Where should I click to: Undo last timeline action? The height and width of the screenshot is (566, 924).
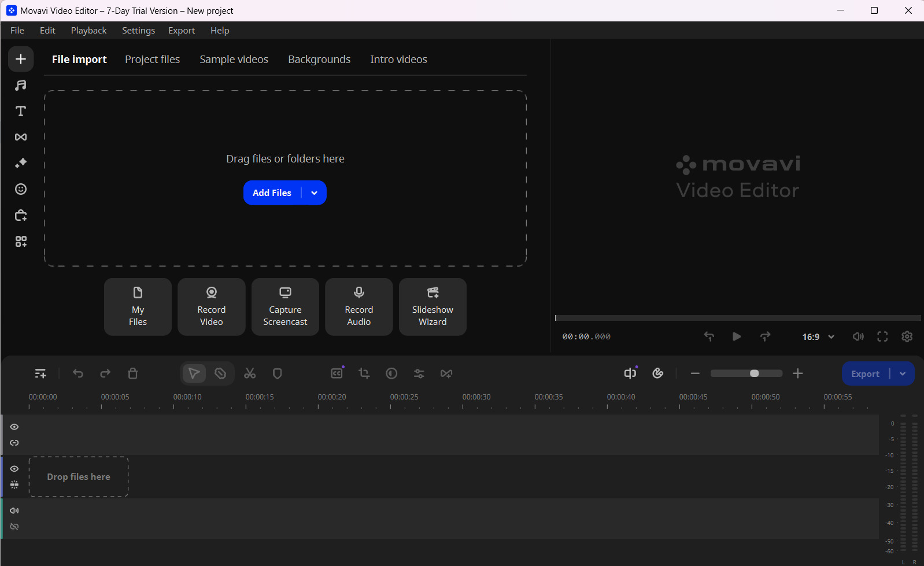[x=78, y=373]
